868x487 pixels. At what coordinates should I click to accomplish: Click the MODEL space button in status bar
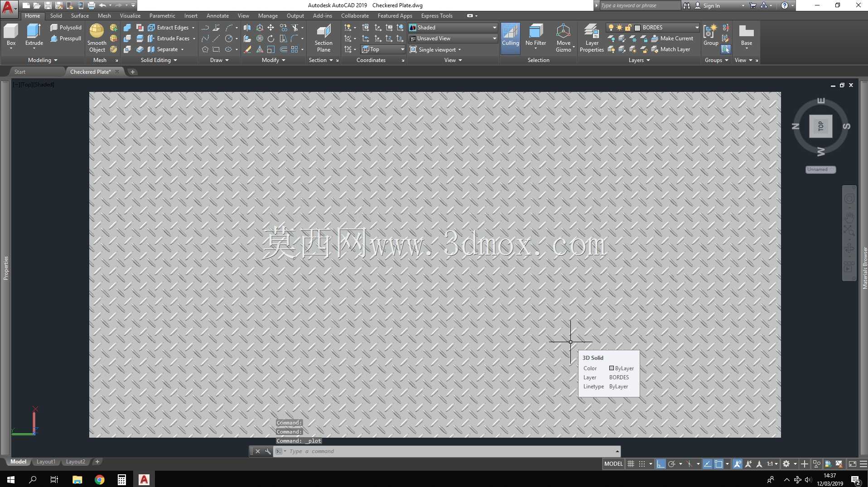point(613,463)
